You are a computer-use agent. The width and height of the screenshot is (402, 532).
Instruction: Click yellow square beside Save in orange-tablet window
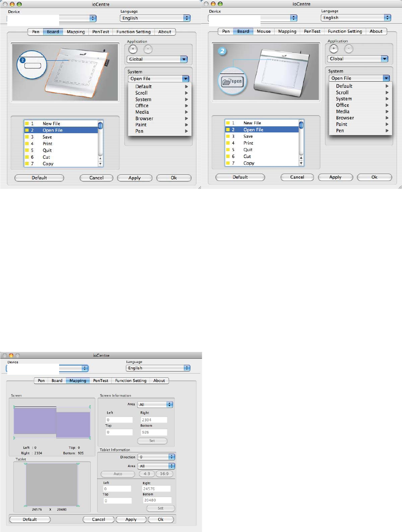click(x=27, y=137)
